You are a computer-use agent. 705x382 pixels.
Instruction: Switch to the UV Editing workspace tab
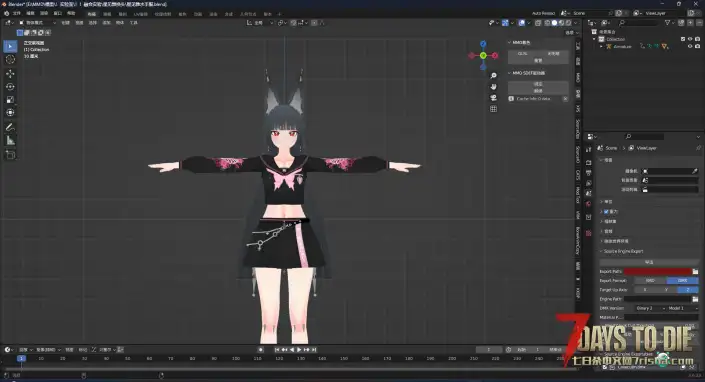(x=140, y=14)
